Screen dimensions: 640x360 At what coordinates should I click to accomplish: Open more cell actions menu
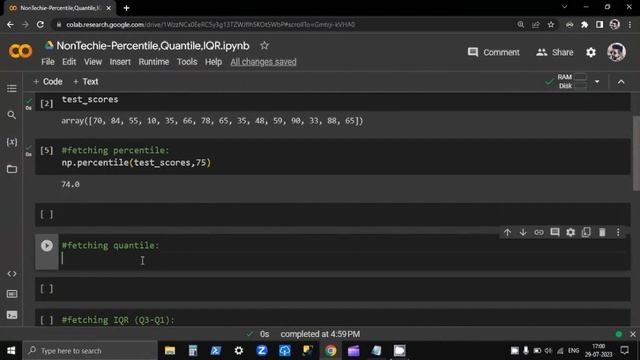[618, 232]
